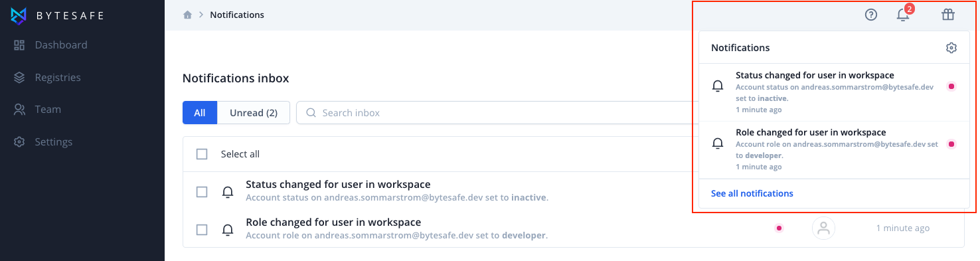Click the home breadcrumb icon

click(x=188, y=15)
